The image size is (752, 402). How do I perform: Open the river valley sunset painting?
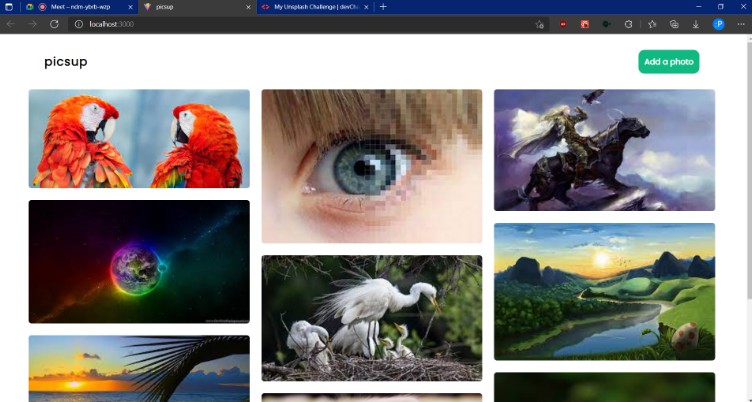(604, 292)
